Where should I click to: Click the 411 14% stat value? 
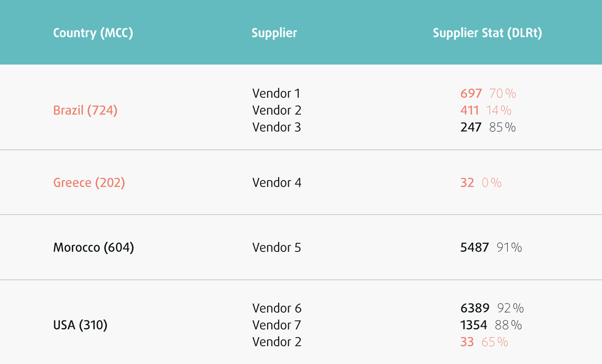486,111
